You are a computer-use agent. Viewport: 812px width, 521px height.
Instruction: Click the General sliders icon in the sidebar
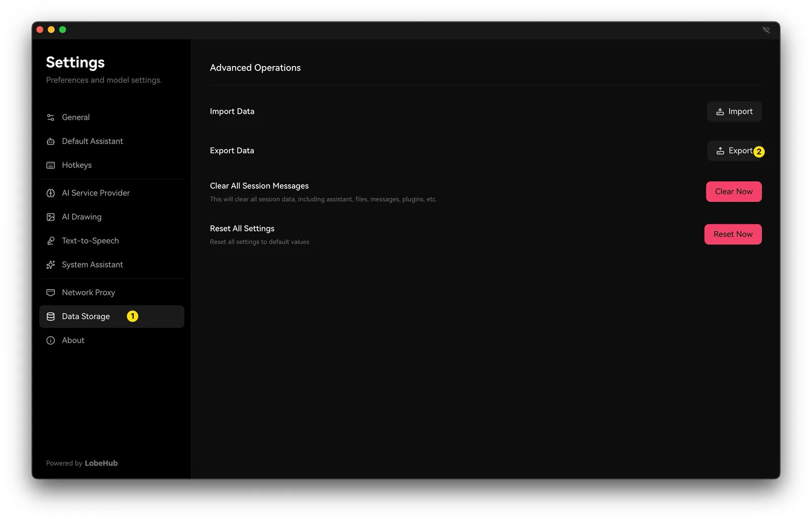(x=51, y=117)
